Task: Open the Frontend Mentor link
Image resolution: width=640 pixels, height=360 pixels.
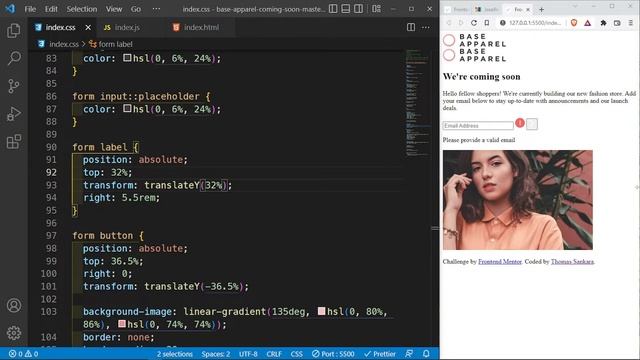Action: [x=500, y=262]
